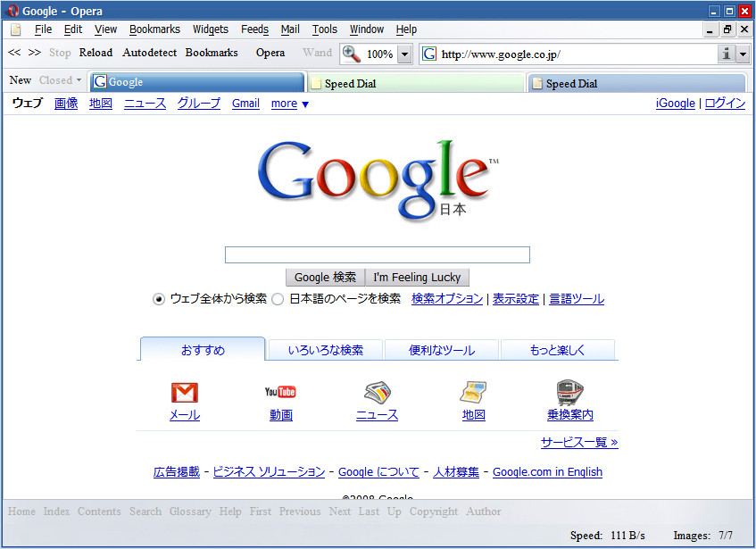Open the Widgets menu
Image resolution: width=756 pixels, height=549 pixels.
211,29
